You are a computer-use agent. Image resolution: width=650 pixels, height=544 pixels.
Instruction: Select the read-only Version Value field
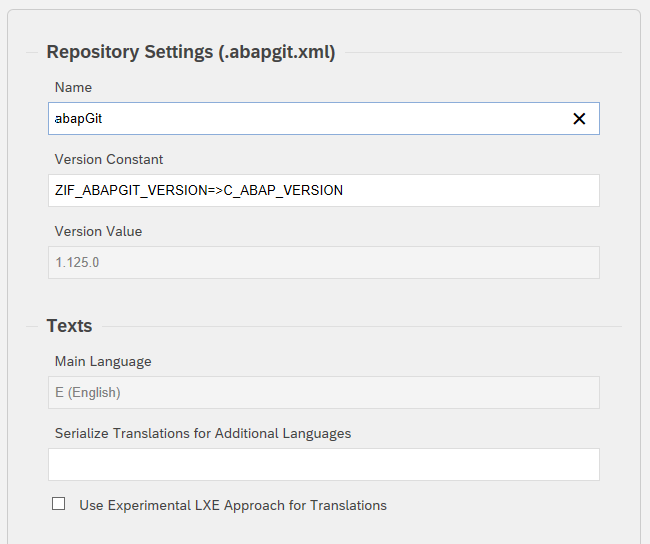(x=324, y=262)
